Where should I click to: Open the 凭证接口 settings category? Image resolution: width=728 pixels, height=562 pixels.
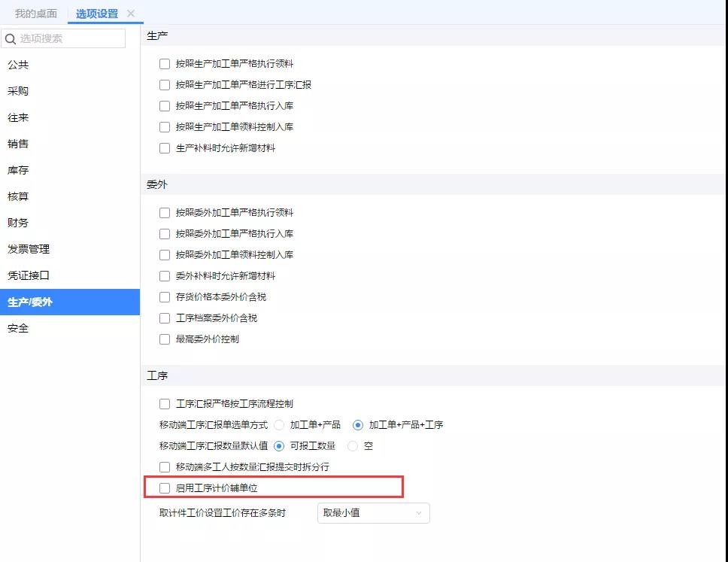pos(29,275)
